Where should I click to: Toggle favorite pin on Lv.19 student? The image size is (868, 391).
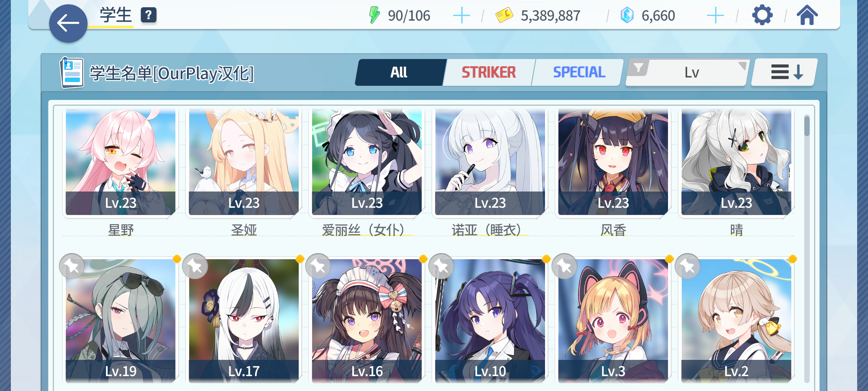(72, 266)
